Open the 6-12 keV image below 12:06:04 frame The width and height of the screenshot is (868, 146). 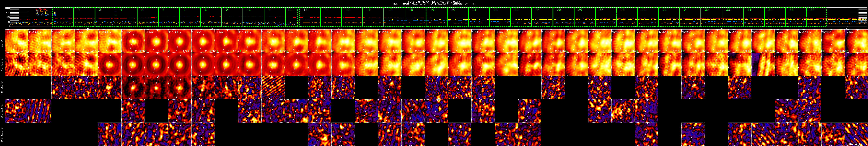coord(763,64)
